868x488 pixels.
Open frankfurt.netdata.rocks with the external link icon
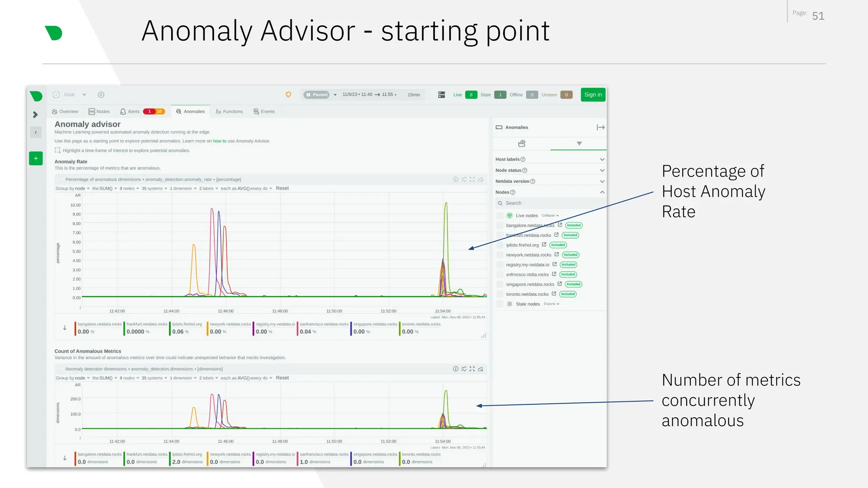coord(556,235)
